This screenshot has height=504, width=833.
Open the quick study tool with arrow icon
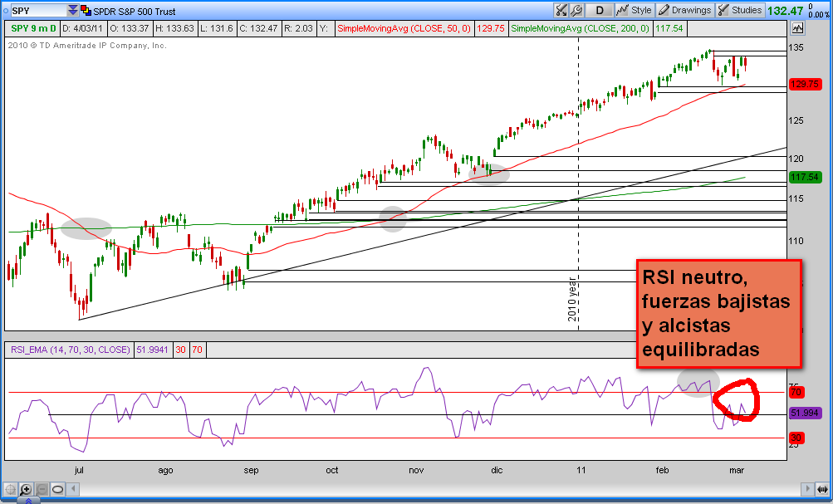tap(561, 10)
